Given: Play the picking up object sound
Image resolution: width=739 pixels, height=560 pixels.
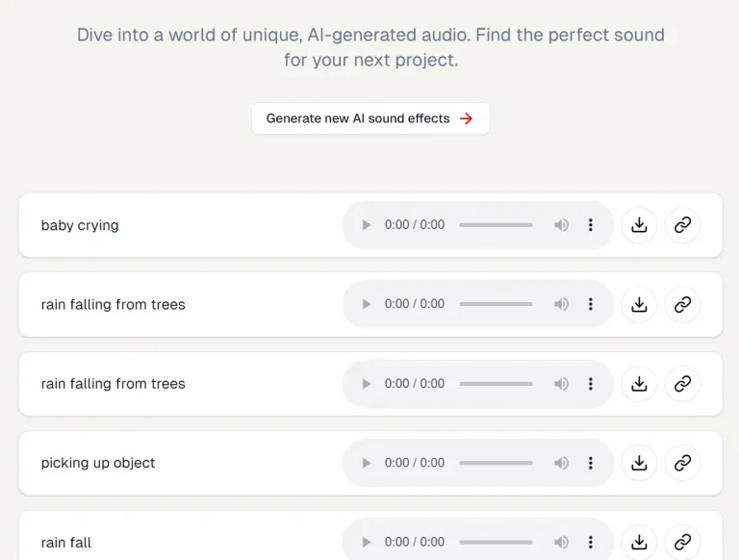Looking at the screenshot, I should coord(367,463).
